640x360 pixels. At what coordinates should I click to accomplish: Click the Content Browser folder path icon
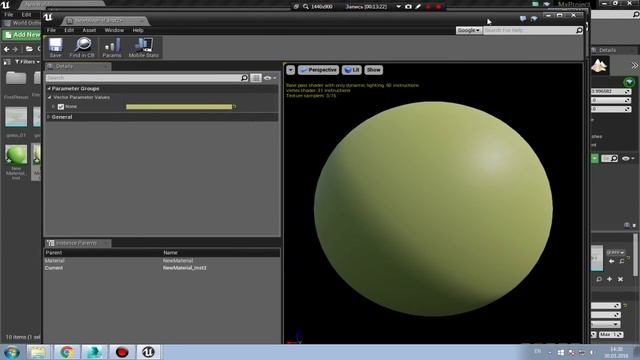[x=29, y=49]
